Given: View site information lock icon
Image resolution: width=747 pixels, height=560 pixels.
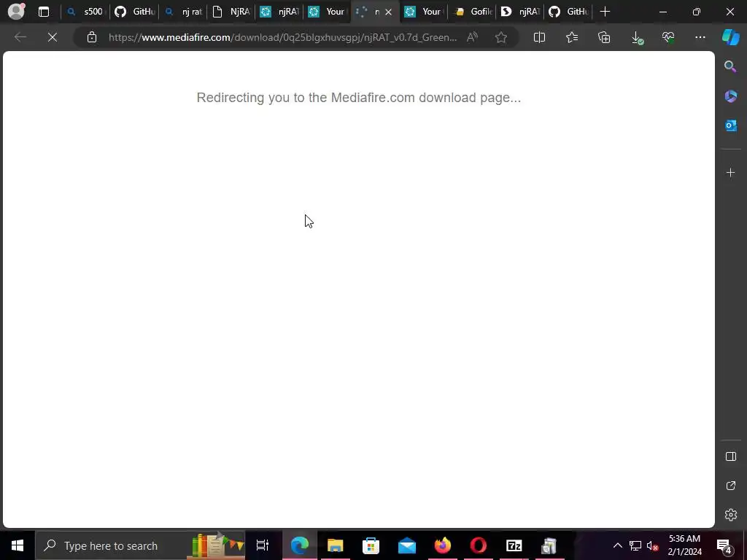Looking at the screenshot, I should 92,37.
